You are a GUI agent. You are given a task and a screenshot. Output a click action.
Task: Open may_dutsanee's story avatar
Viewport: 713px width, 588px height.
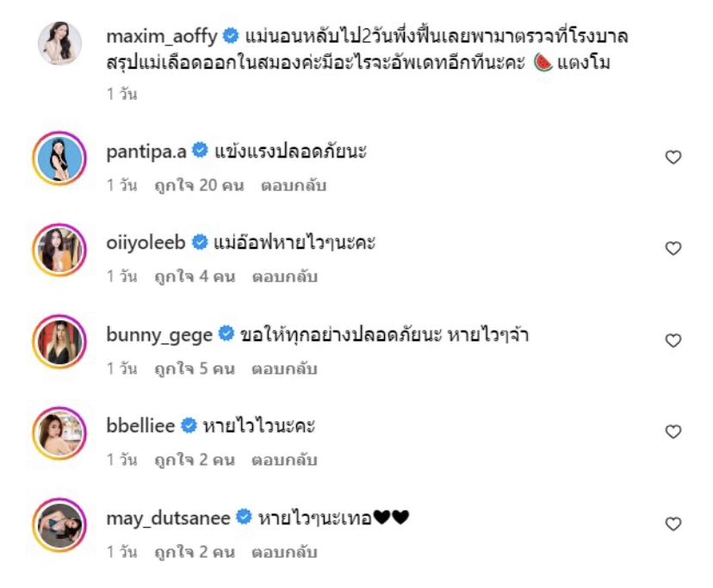(59, 525)
